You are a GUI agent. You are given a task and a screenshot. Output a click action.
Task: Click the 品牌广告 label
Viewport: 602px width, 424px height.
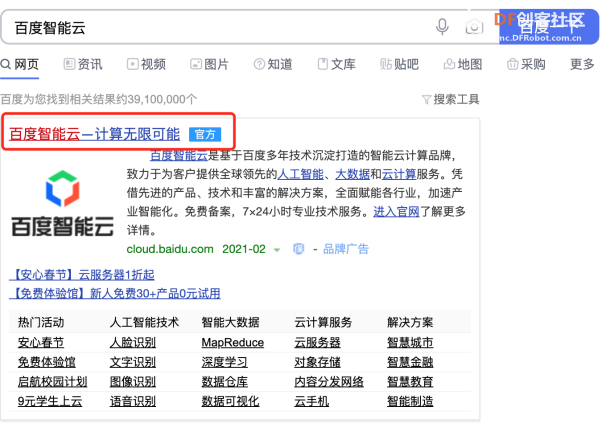coord(346,249)
